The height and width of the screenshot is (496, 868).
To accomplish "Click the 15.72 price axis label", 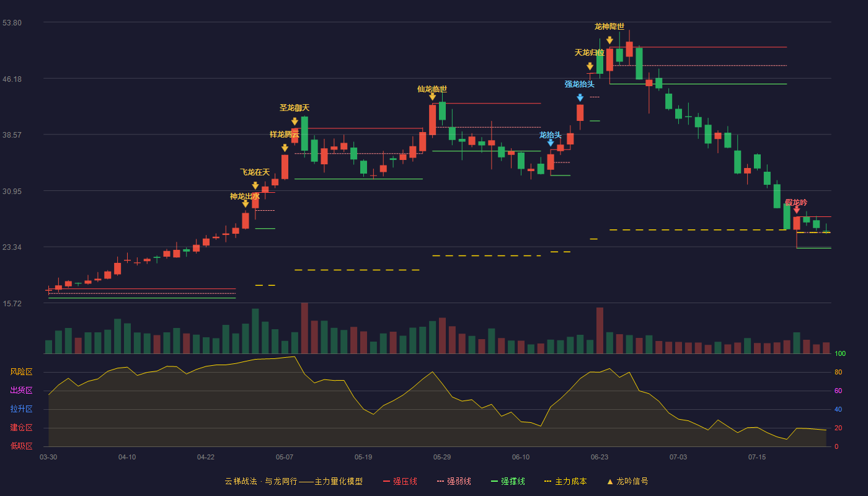I will tap(12, 304).
